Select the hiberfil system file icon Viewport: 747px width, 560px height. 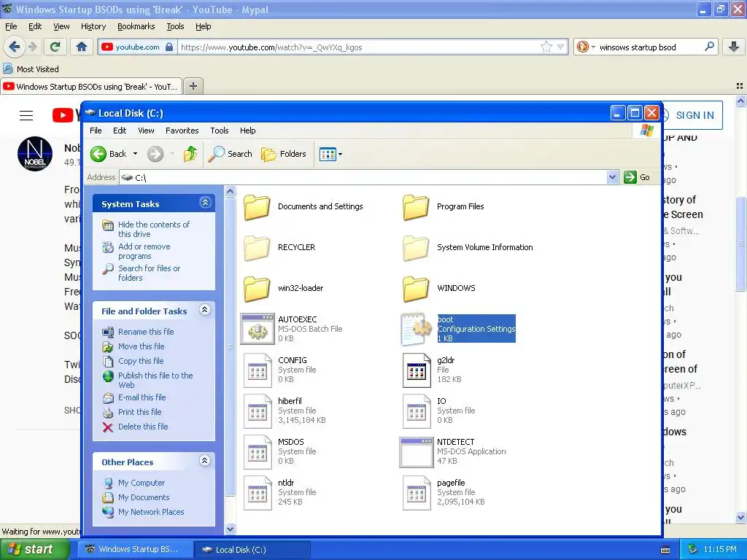point(258,411)
